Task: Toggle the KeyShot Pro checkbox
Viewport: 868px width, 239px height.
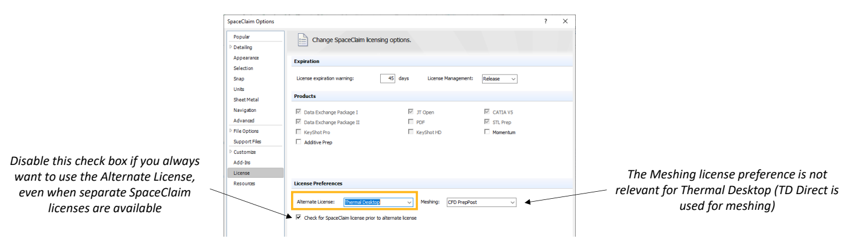Action: 299,132
